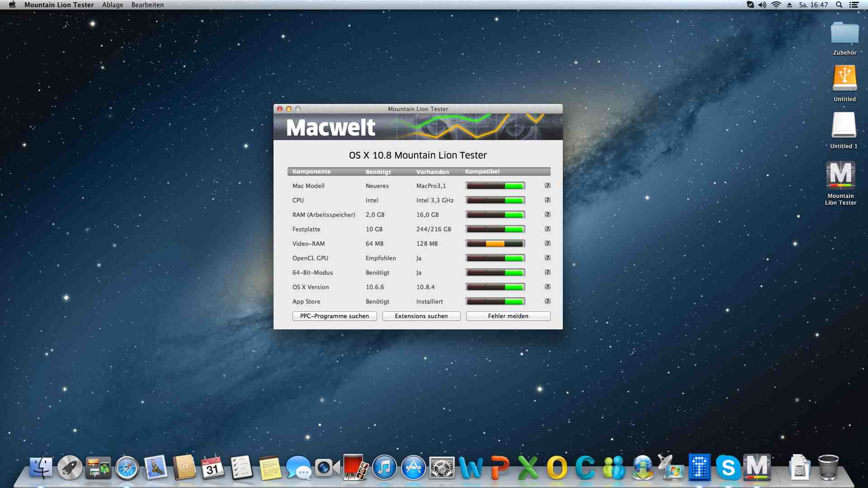Open Safari from the dock

coord(127,468)
